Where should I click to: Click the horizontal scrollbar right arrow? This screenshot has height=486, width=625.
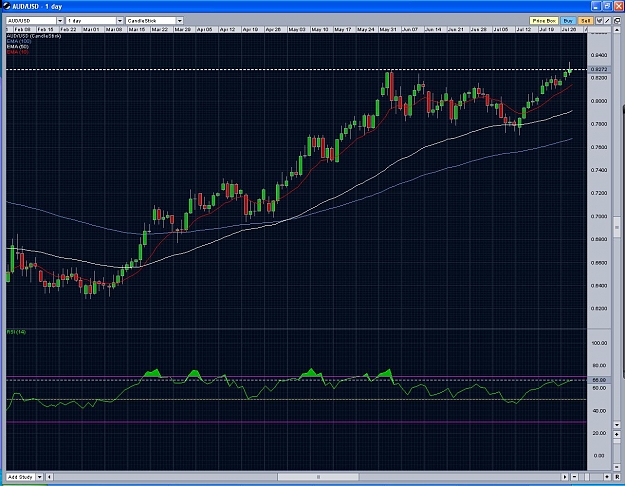565,477
